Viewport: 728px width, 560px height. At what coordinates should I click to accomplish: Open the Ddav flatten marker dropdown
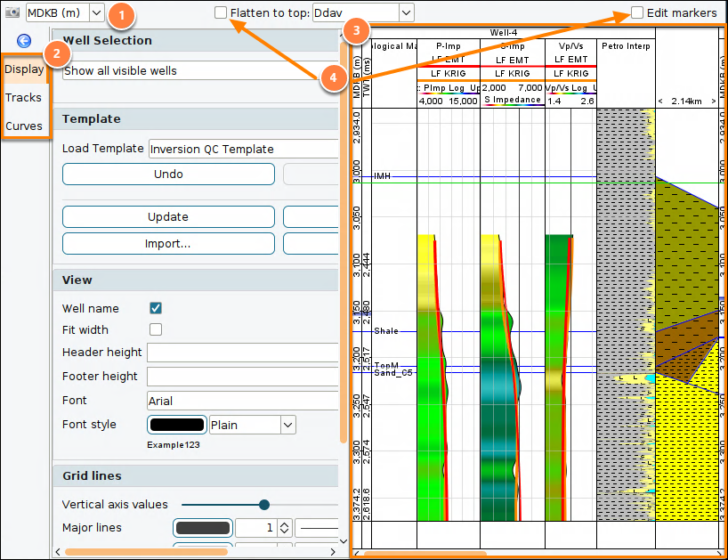pos(406,12)
